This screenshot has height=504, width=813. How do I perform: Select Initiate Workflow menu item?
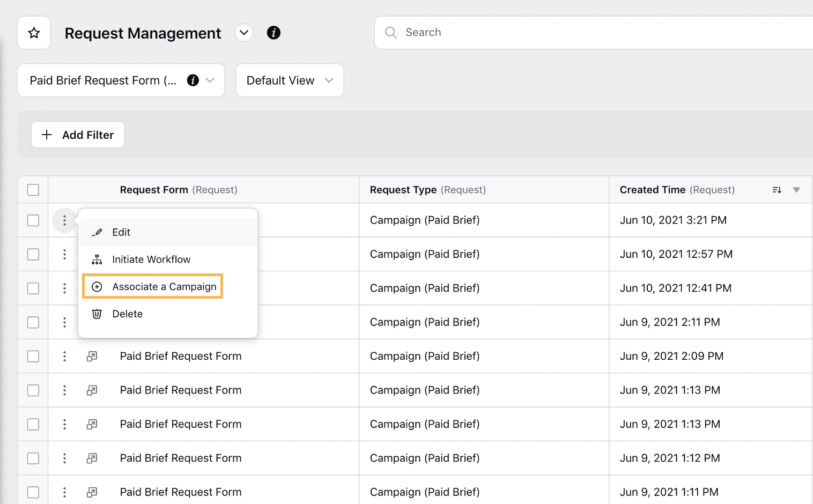[168, 260]
